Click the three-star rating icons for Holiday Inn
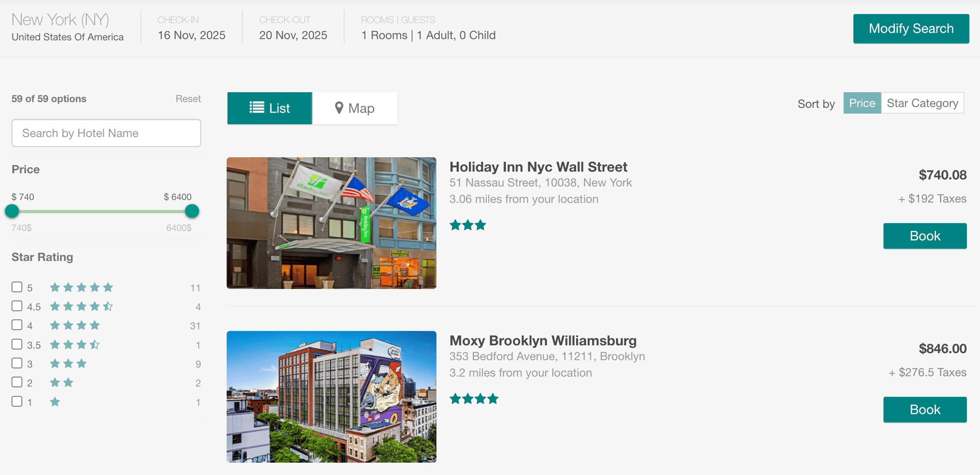980x475 pixels. pyautogui.click(x=467, y=225)
